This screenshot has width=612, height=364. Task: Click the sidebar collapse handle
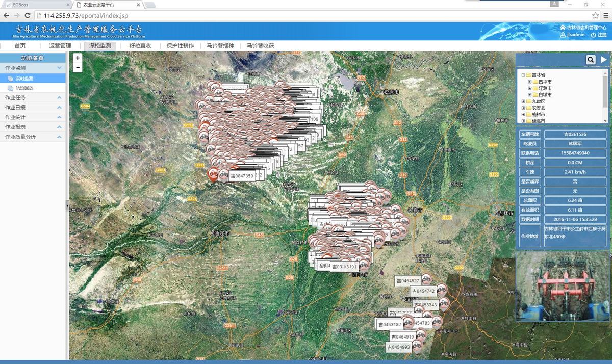tap(67, 205)
